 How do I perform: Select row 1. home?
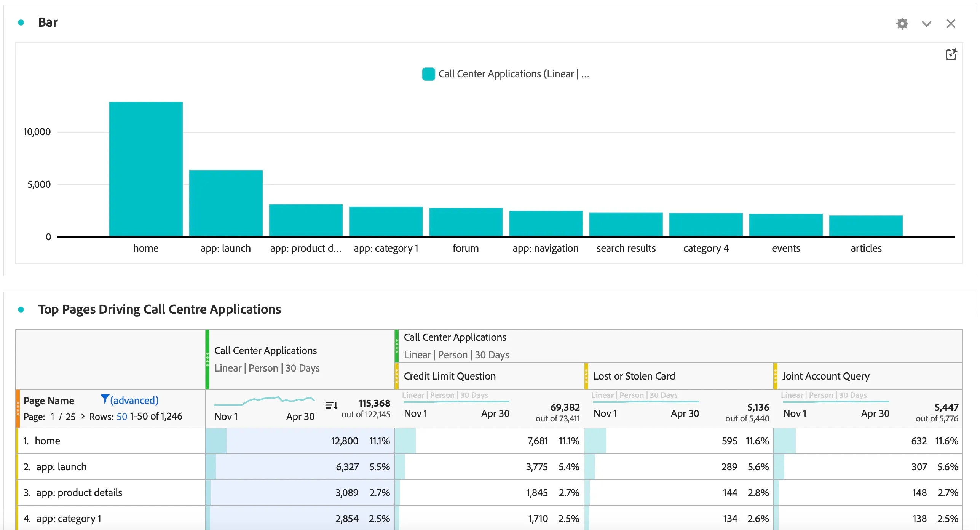(x=111, y=441)
